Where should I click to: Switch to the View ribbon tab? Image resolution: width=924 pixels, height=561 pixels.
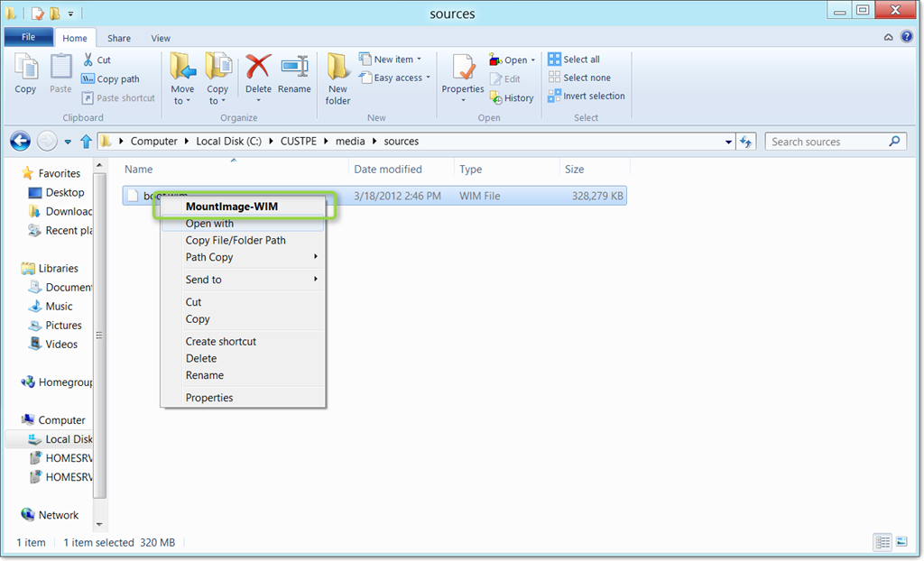161,38
